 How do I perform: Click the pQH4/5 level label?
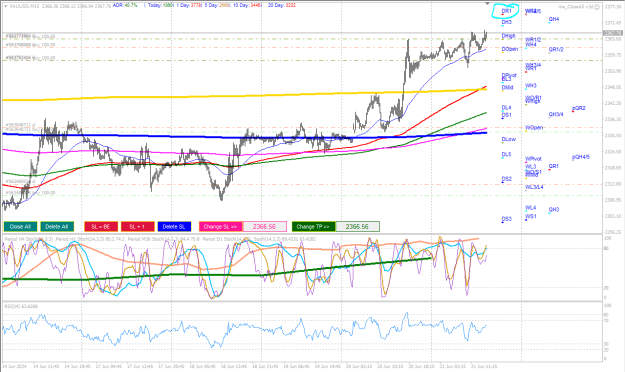click(x=580, y=157)
